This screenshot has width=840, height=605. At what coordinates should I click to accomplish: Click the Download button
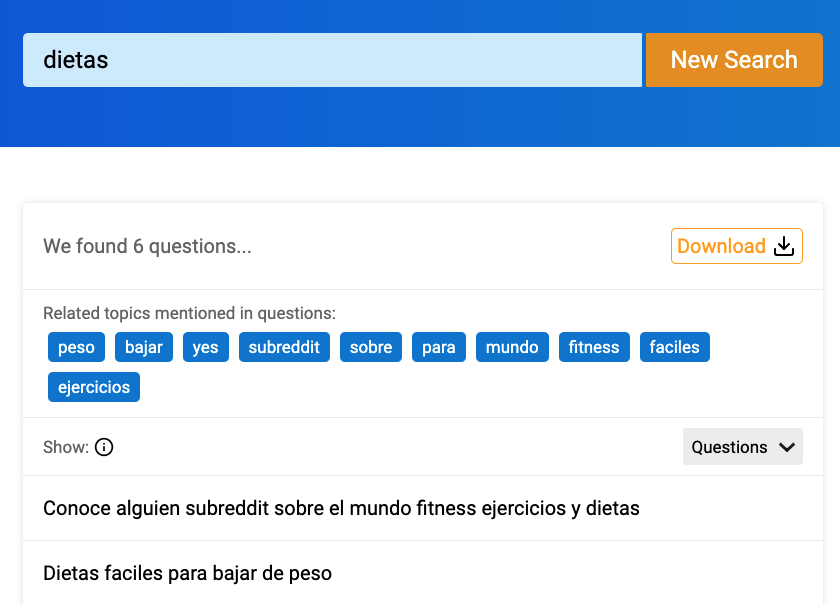(737, 246)
